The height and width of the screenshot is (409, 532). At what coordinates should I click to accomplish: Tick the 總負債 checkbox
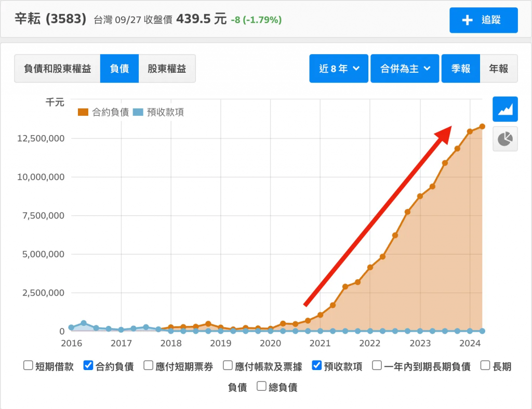click(261, 386)
